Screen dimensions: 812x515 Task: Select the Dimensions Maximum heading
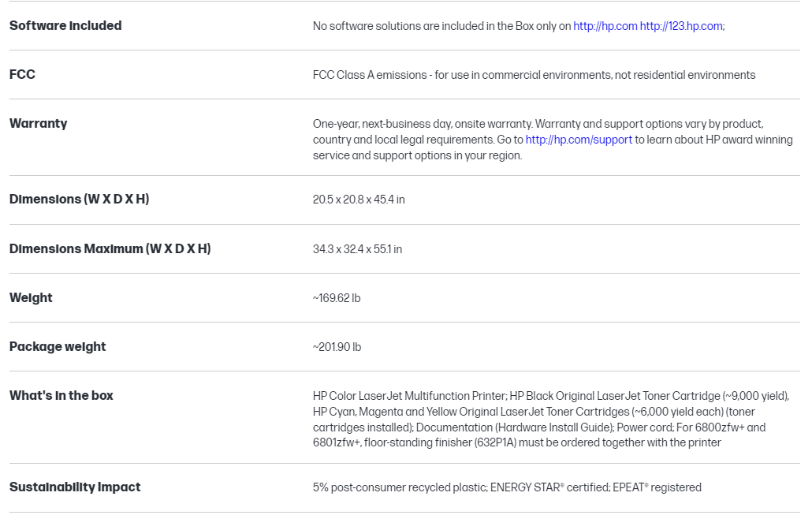(x=110, y=248)
